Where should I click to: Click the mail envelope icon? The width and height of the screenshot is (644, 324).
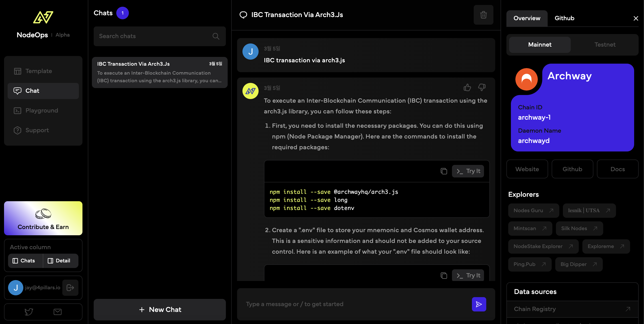(x=58, y=312)
